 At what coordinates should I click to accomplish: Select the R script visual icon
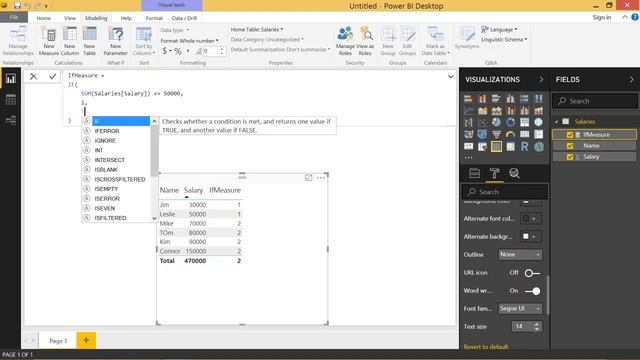click(524, 147)
